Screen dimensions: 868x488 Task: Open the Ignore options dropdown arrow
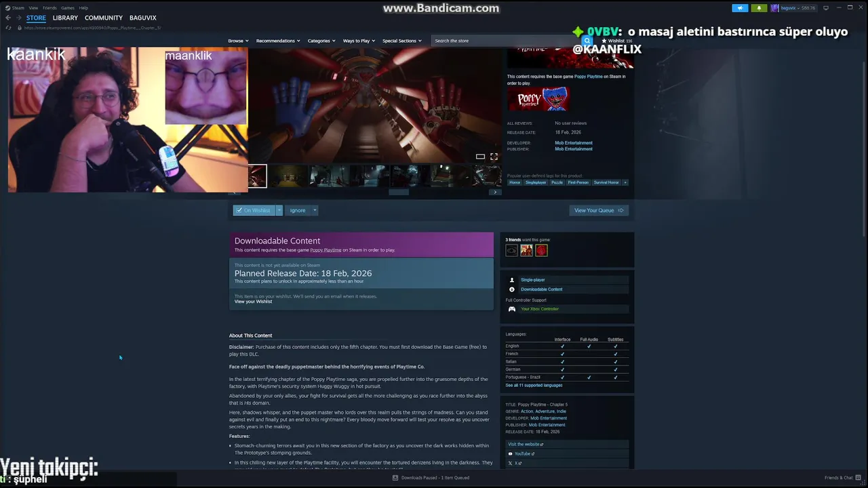(315, 210)
